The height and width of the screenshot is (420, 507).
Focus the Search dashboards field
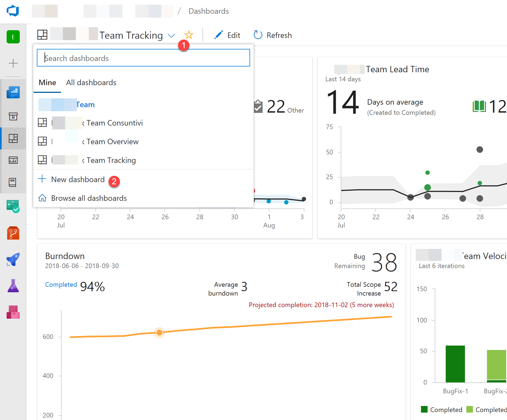coord(143,58)
